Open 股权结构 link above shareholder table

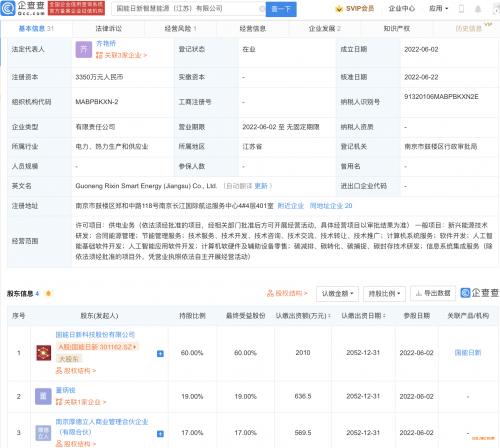(x=287, y=293)
